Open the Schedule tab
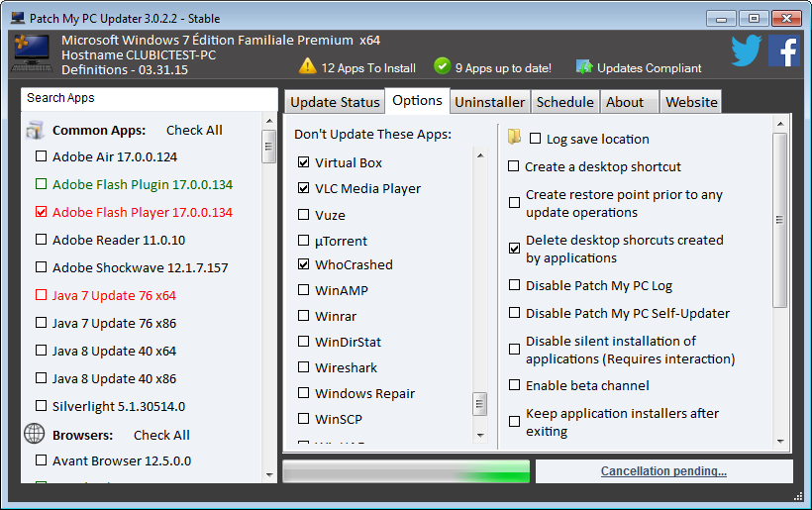Image resolution: width=812 pixels, height=510 pixels. click(x=565, y=102)
